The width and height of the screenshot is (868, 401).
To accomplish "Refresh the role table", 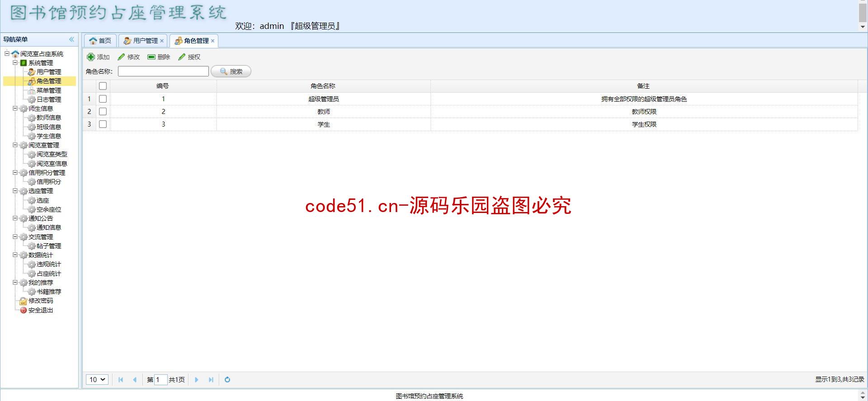I will [227, 380].
